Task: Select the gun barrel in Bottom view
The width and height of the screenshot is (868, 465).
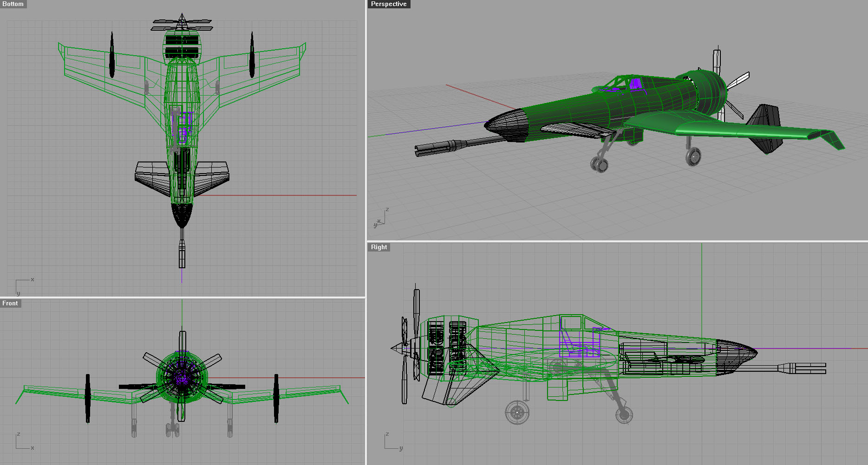Action: tap(182, 253)
